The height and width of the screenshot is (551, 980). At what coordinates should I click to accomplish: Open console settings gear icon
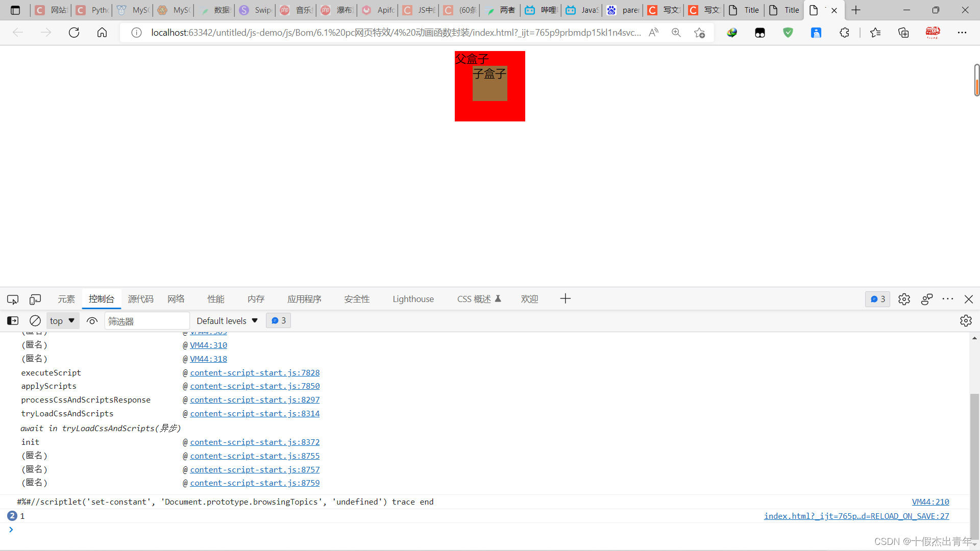pyautogui.click(x=965, y=321)
